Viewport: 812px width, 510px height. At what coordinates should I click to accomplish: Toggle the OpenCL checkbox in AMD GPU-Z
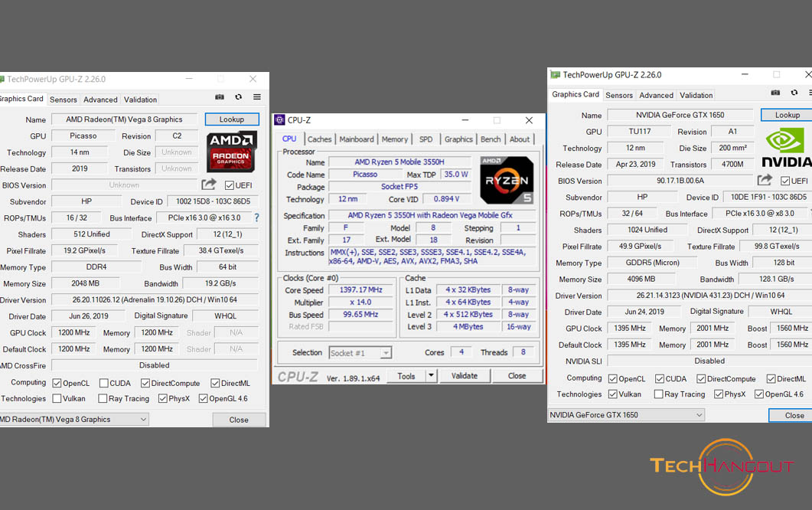click(57, 383)
